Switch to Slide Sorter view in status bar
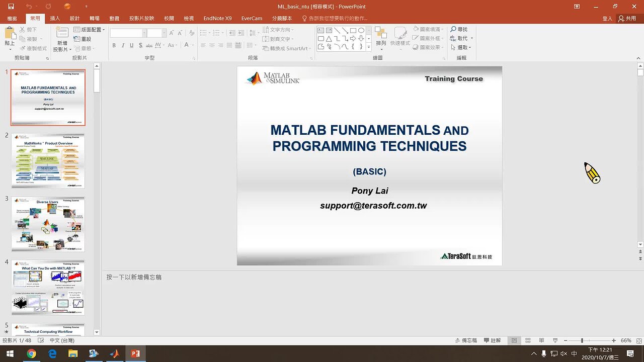 [527, 340]
